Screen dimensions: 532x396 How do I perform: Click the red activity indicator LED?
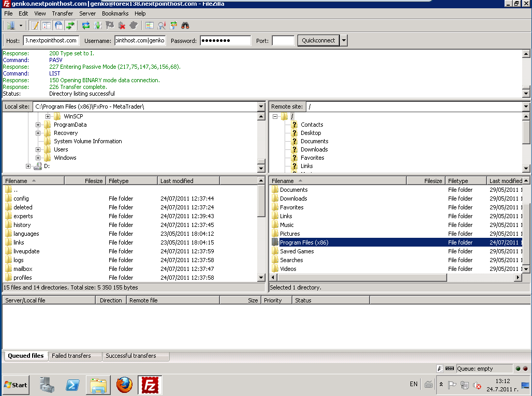coord(525,369)
